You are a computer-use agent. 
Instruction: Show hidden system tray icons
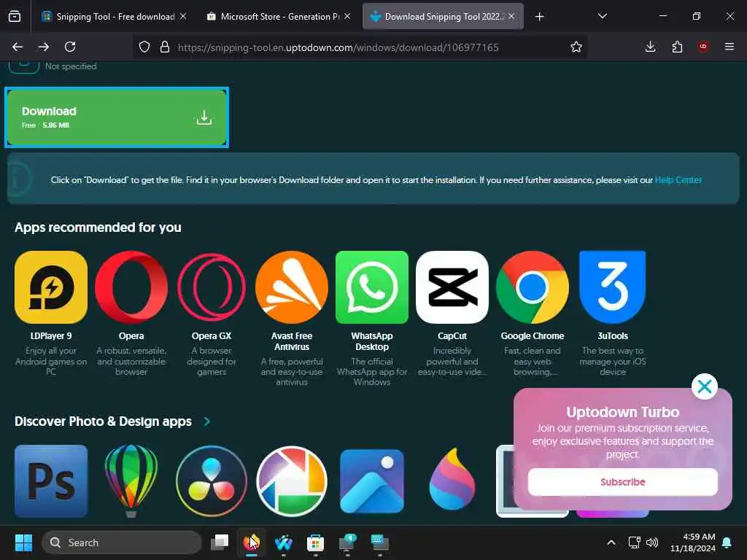coord(611,542)
